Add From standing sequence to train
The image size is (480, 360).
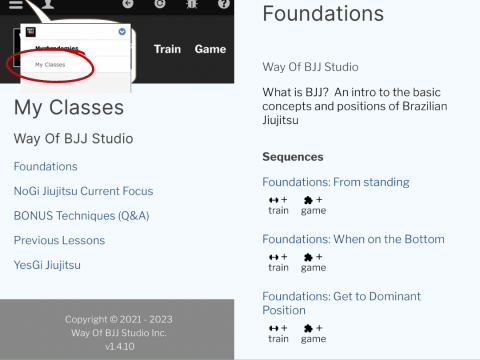coord(278,205)
